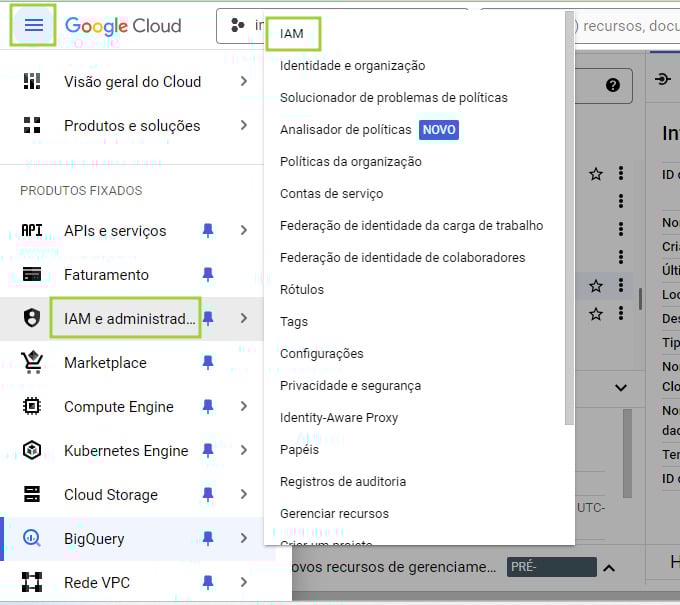Screen dimensions: 680x605
Task: Unpin BigQuery from pinned products
Action: [x=208, y=538]
